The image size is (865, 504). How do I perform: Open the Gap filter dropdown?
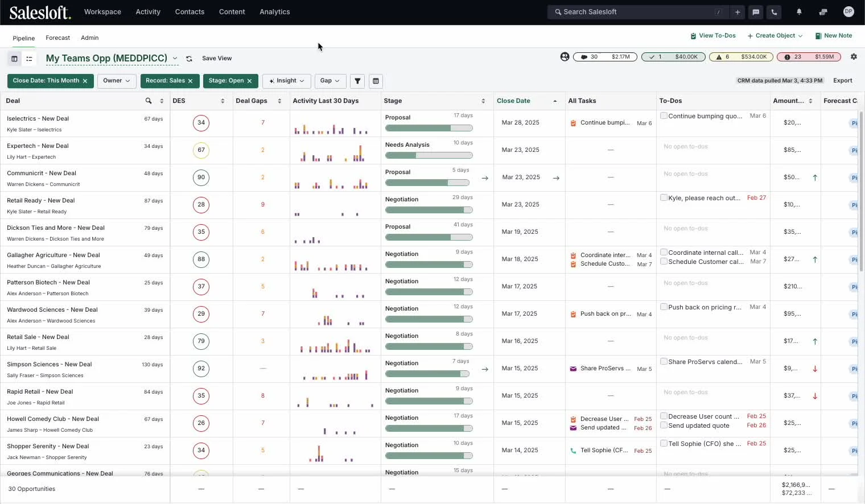tap(330, 81)
